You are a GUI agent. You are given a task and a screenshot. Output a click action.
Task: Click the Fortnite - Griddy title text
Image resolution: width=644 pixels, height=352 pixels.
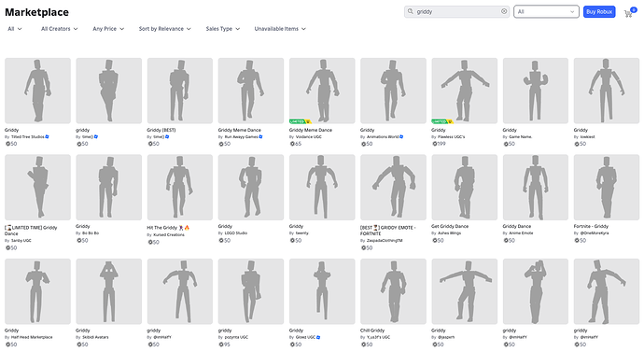[x=591, y=226]
